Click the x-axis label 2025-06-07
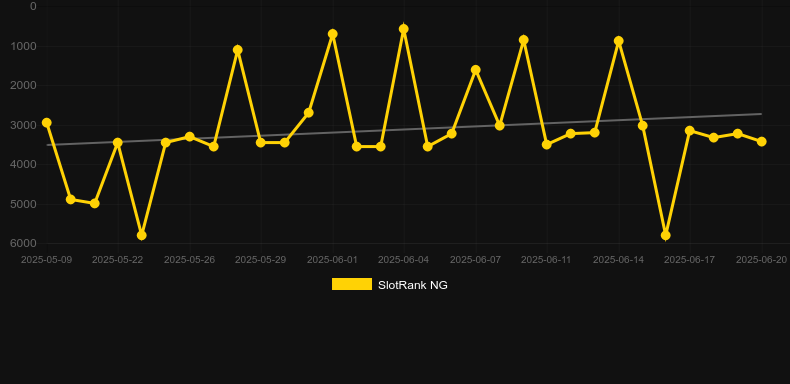790x384 pixels. coord(476,260)
